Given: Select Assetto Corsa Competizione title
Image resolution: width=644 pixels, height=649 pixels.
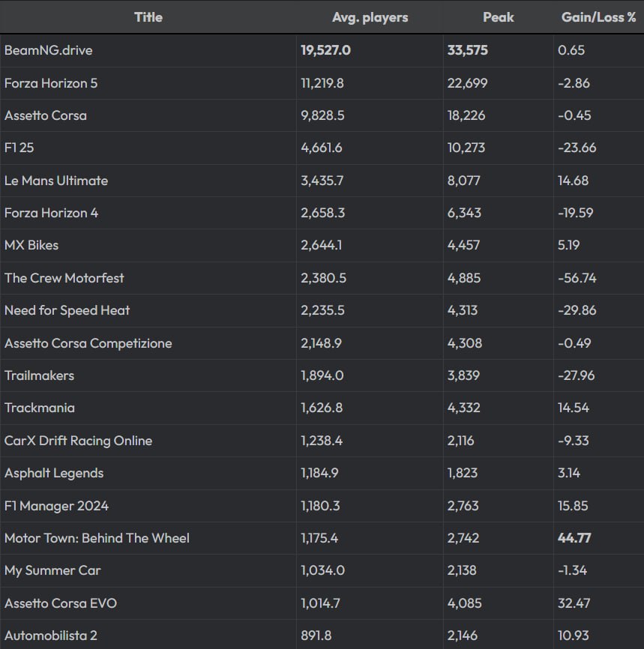Looking at the screenshot, I should click(88, 343).
